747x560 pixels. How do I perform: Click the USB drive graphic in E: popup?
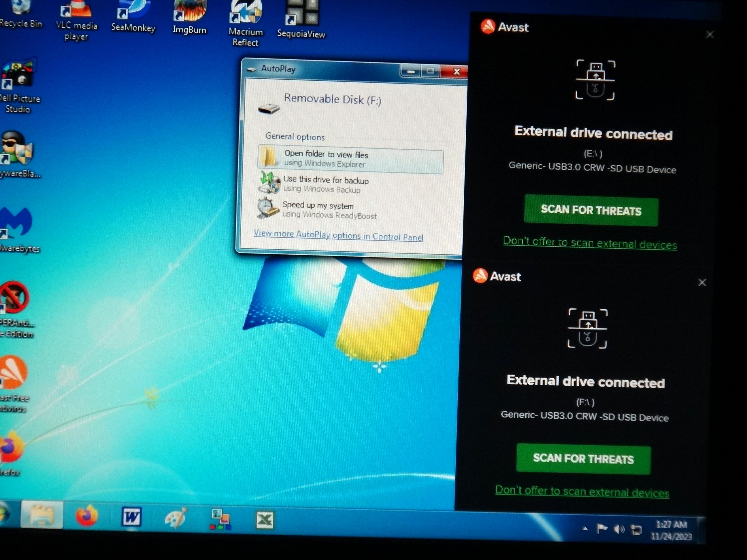[595, 80]
